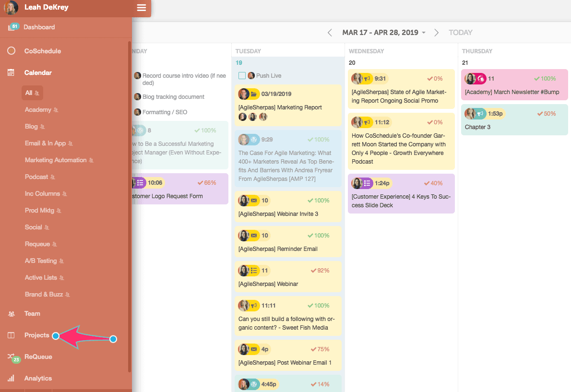
Task: Click first contributor avatar on Marketing Report
Action: click(x=242, y=117)
